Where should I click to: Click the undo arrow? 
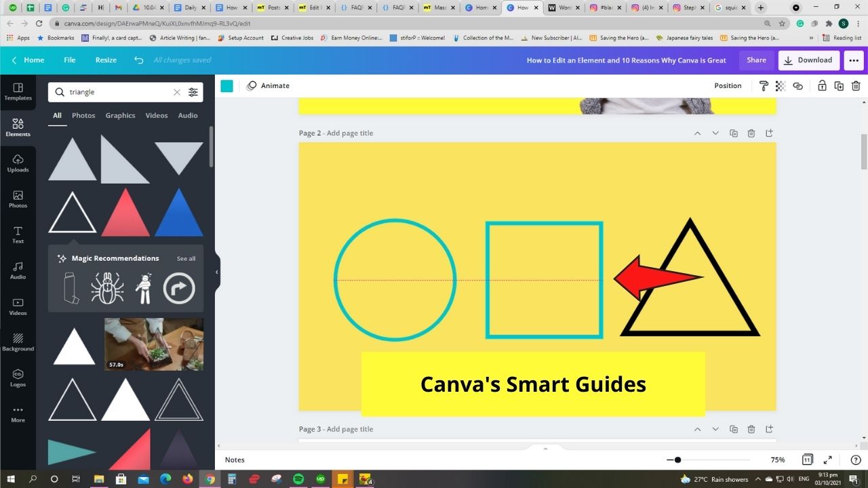(x=139, y=60)
